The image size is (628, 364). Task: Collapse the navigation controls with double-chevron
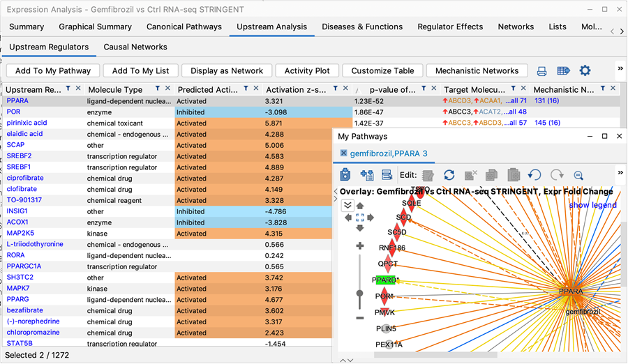347,205
